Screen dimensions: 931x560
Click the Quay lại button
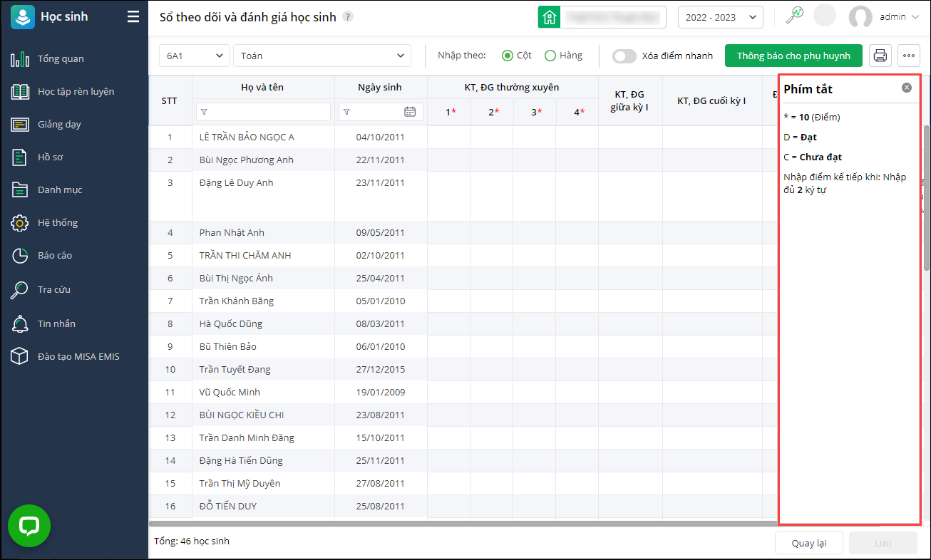809,543
